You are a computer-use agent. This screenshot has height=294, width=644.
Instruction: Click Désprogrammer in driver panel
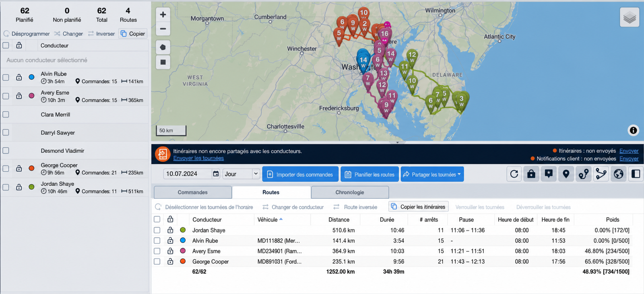coord(27,34)
